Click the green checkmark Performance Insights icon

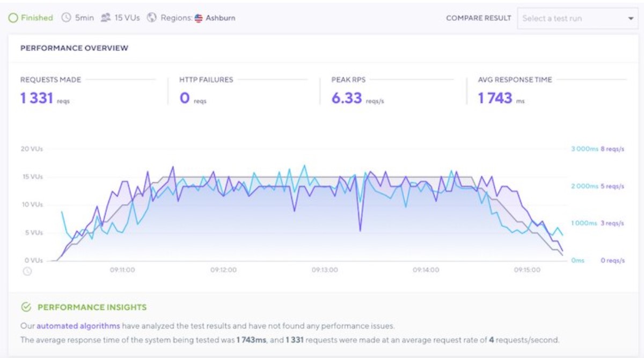tap(26, 307)
